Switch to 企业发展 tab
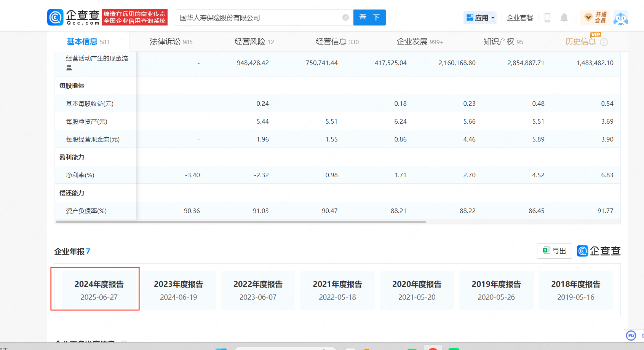 pos(420,41)
